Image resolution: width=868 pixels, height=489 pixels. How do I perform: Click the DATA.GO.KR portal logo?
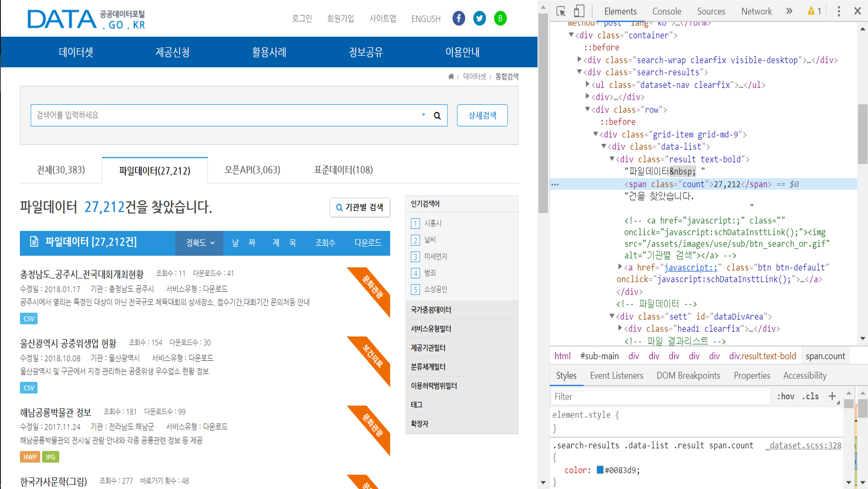click(86, 19)
